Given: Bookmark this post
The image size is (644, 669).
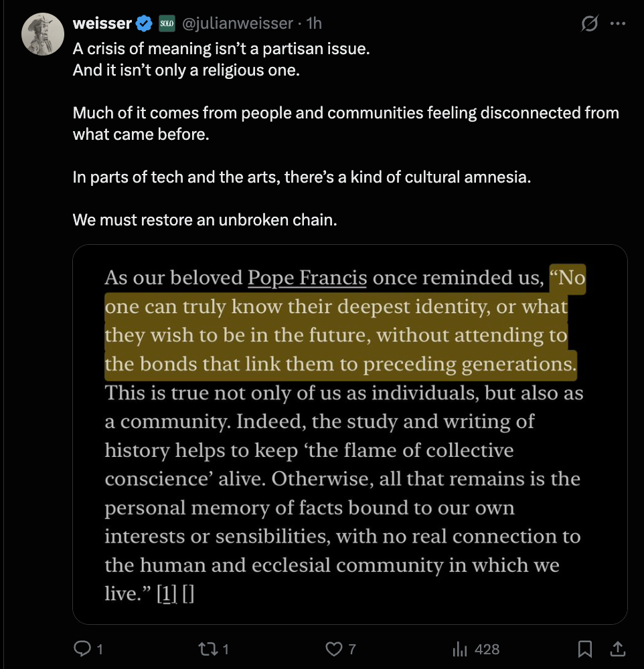Looking at the screenshot, I should (x=584, y=648).
